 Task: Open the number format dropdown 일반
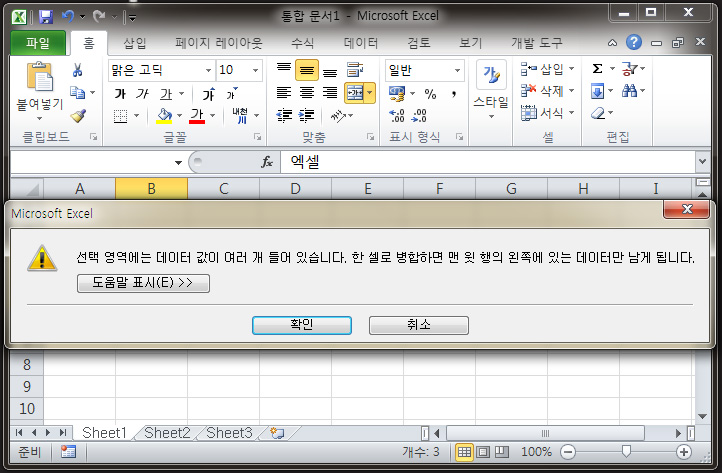[x=457, y=70]
